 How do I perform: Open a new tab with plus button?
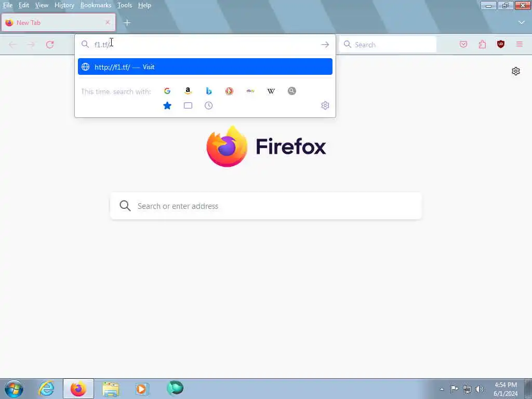point(127,22)
